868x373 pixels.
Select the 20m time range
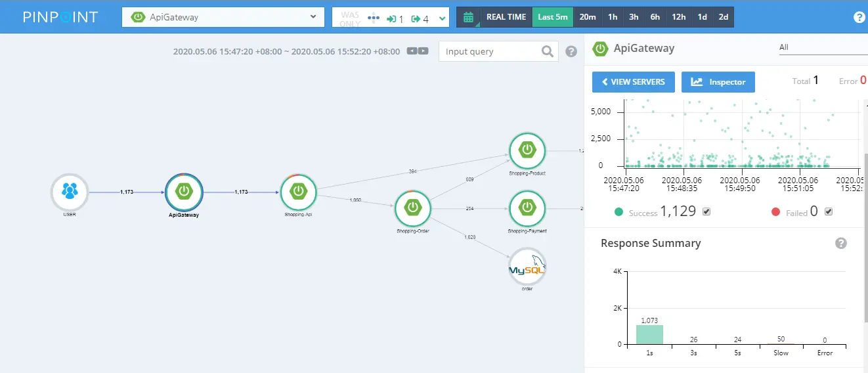(x=588, y=18)
